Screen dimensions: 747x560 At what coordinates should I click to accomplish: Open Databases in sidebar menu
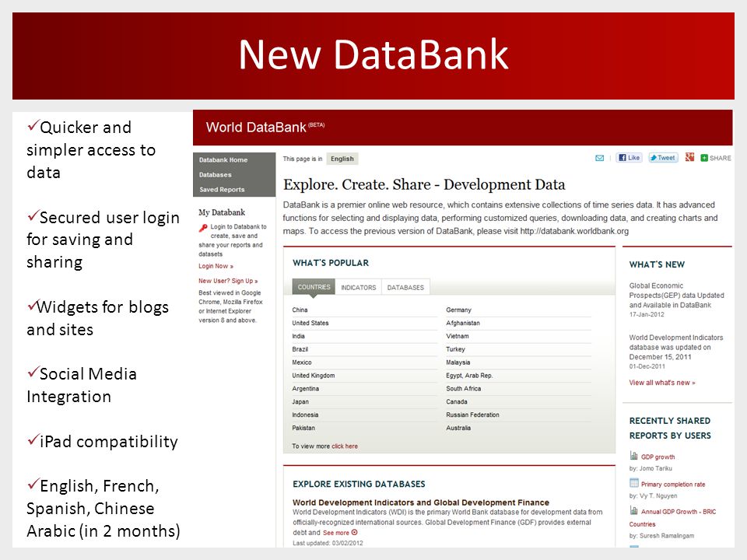coord(216,175)
